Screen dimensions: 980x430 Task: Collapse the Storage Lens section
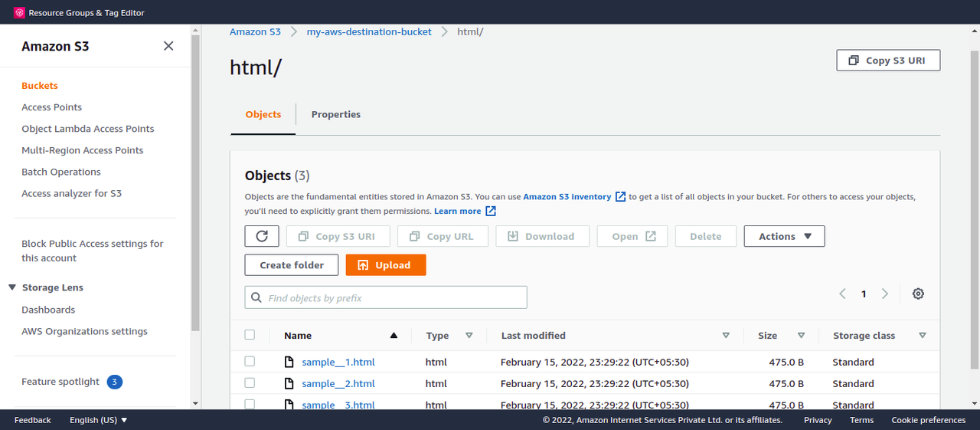tap(12, 287)
